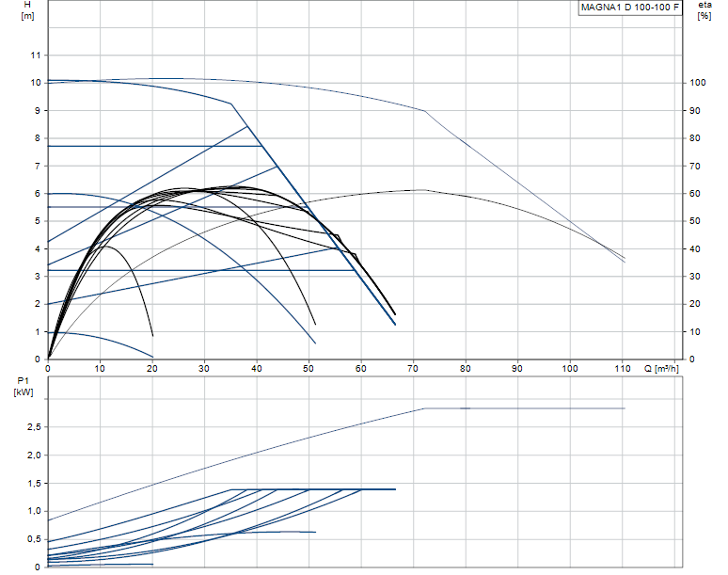Select the 50 tick on the eta axis

click(694, 221)
